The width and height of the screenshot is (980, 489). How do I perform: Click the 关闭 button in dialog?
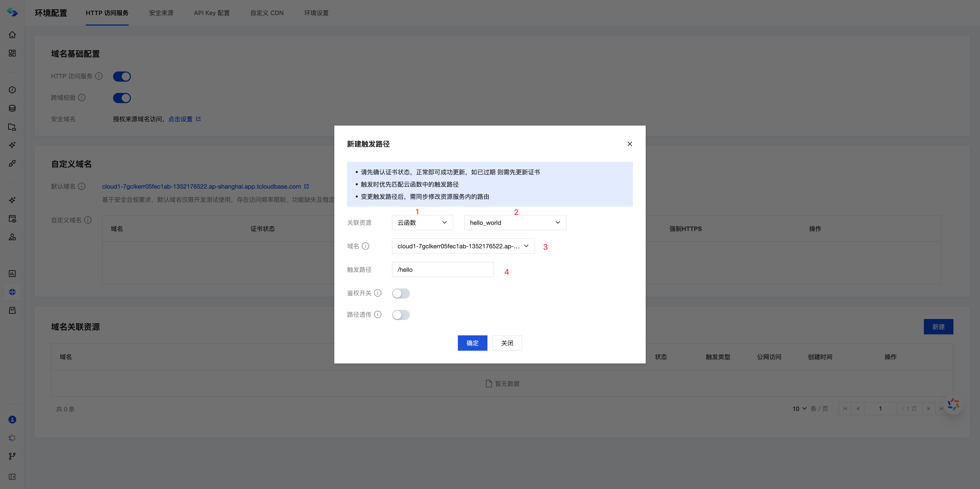click(x=507, y=343)
